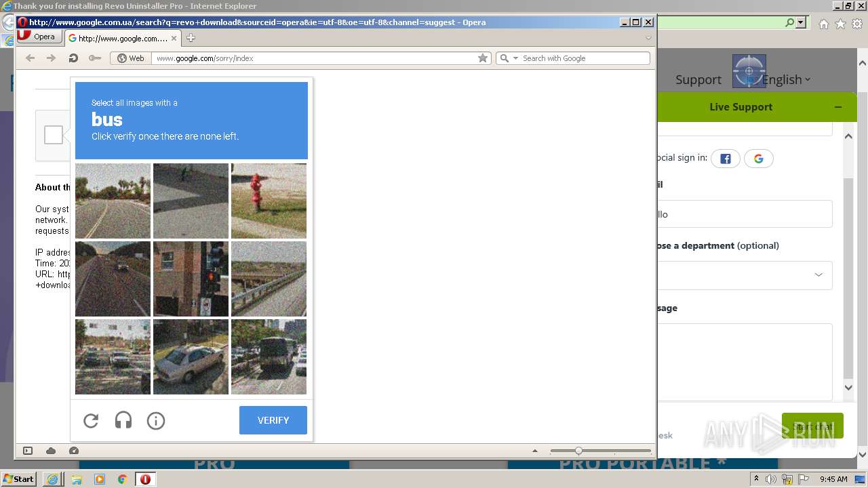Open the IE search provider dropdown arrow
Screen dimensions: 868x488
[x=801, y=22]
